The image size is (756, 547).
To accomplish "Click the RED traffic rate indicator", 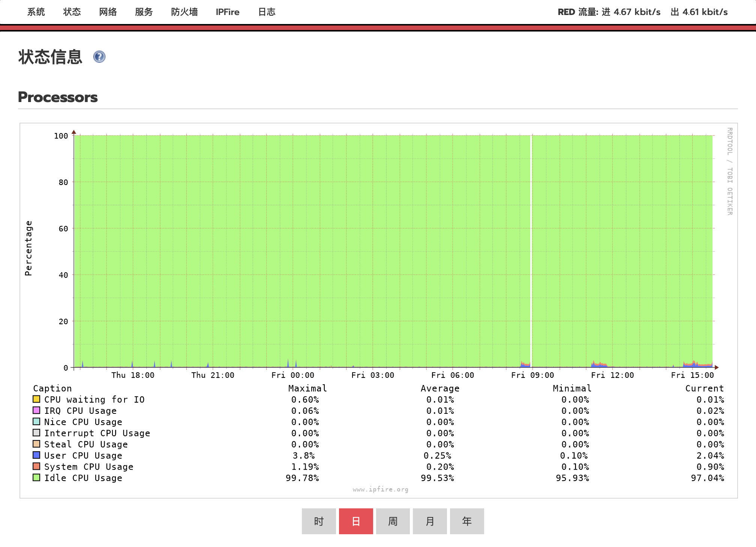I will [642, 12].
